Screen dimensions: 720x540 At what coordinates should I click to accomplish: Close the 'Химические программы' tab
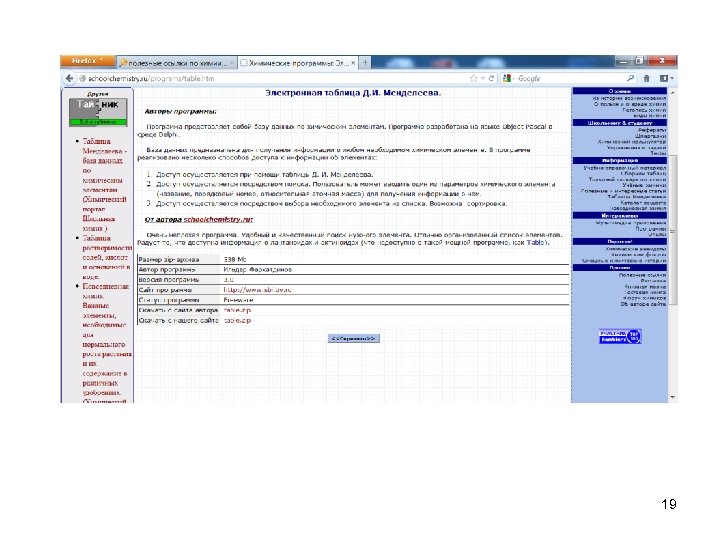353,63
